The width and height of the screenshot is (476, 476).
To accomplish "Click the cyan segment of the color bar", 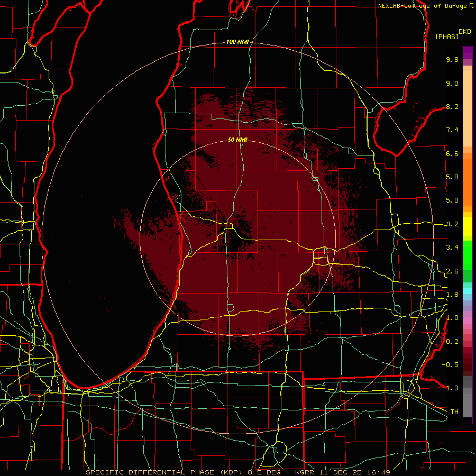I will (467, 291).
